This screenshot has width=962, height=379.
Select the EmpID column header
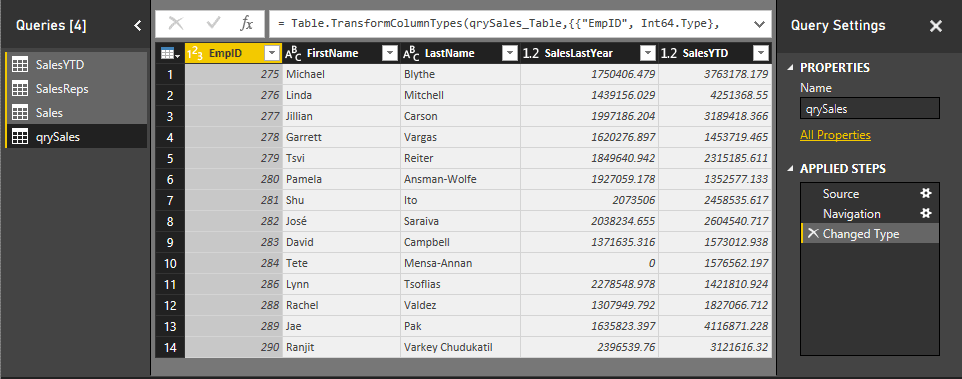(x=234, y=54)
